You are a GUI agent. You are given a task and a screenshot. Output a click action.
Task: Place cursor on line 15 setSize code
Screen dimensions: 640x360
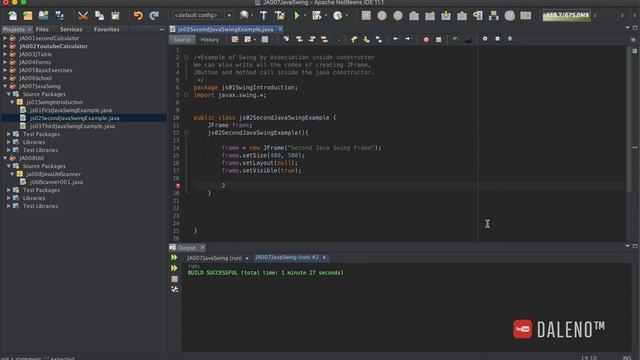point(263,155)
